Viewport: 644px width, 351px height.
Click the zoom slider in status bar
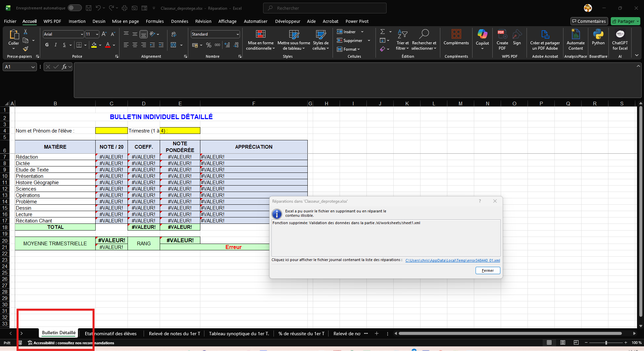tap(606, 343)
